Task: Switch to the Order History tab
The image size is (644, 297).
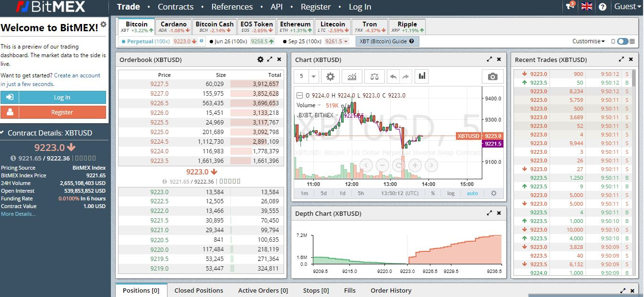Action: 391,290
